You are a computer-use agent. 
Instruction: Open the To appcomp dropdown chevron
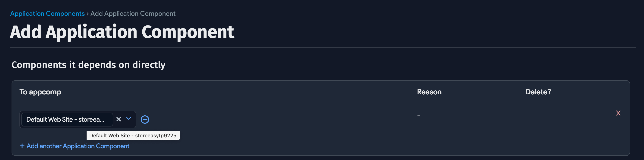129,119
